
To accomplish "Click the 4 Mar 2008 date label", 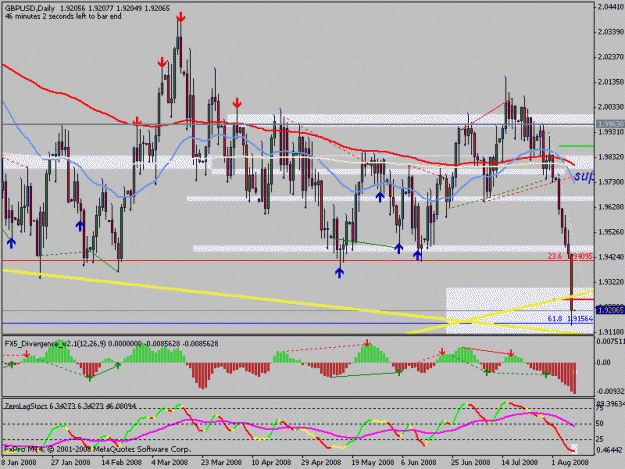I will coord(169,462).
